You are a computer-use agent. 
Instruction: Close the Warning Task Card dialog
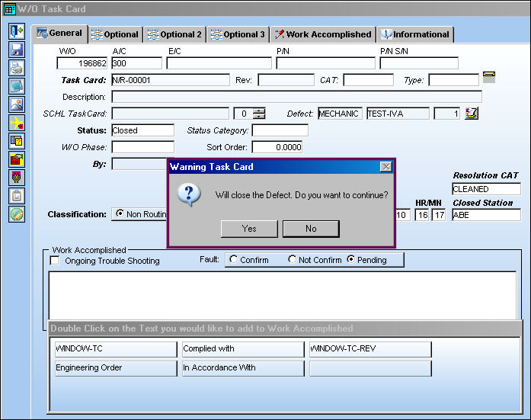coord(385,167)
